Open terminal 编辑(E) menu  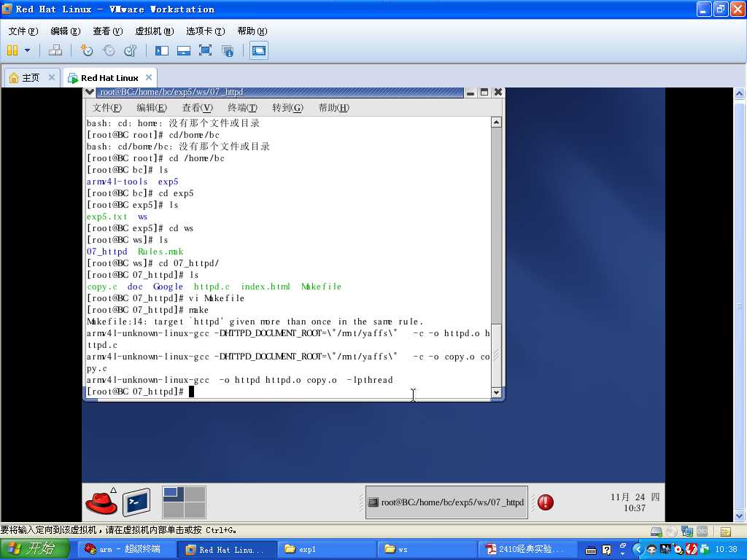tap(152, 108)
